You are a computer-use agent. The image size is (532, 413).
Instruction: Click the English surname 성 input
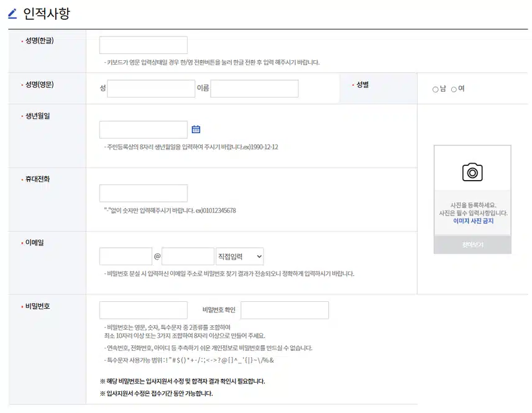pos(151,88)
